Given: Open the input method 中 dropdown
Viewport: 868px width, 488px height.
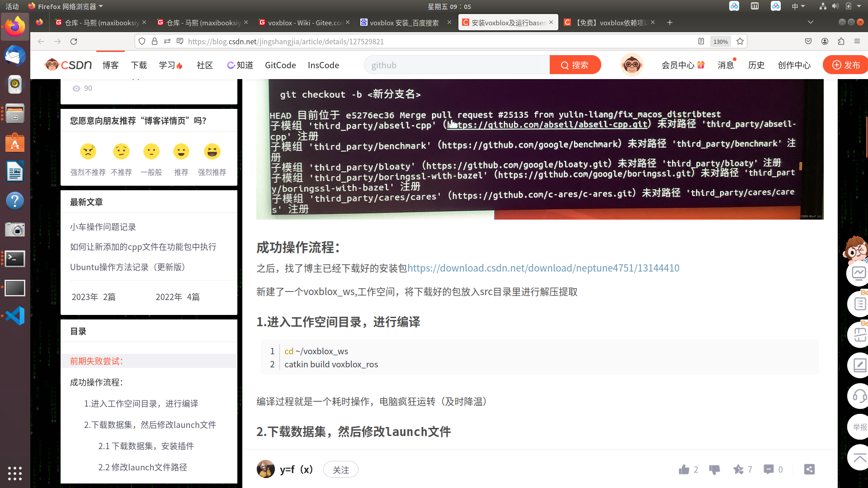Looking at the screenshot, I should point(798,6).
